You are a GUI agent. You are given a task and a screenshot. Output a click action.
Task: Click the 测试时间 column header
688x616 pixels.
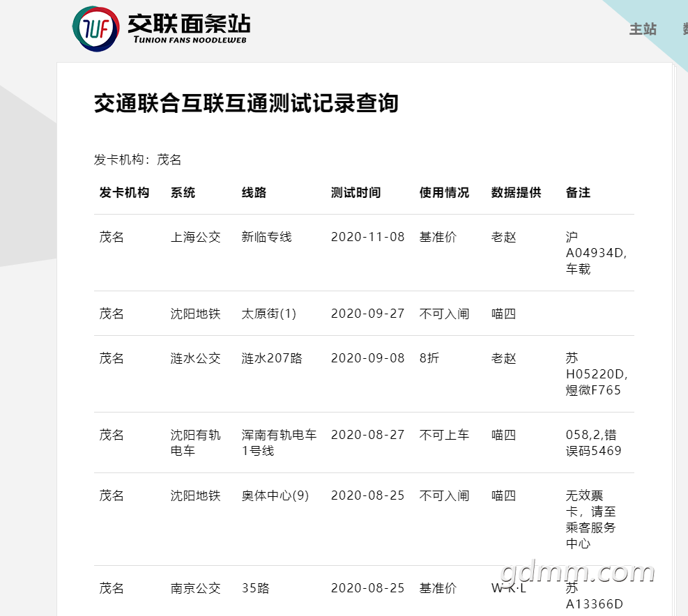click(356, 193)
